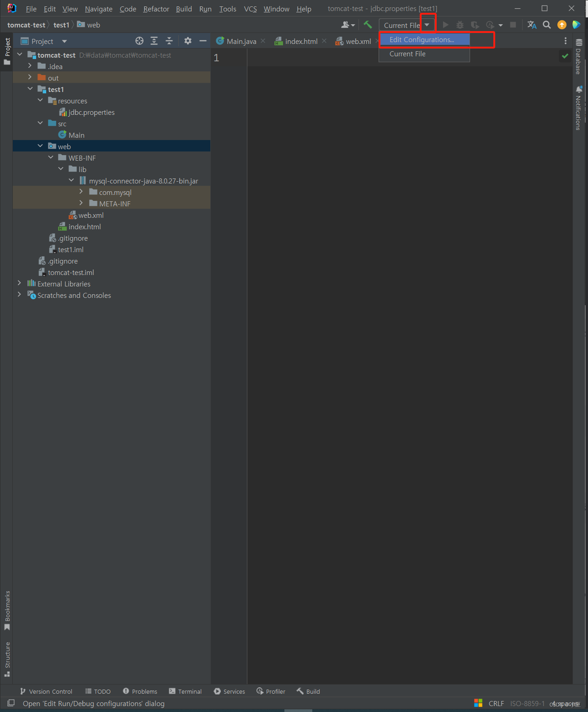Viewport: 588px width, 712px height.
Task: Open the Database tool window
Action: coord(578,57)
